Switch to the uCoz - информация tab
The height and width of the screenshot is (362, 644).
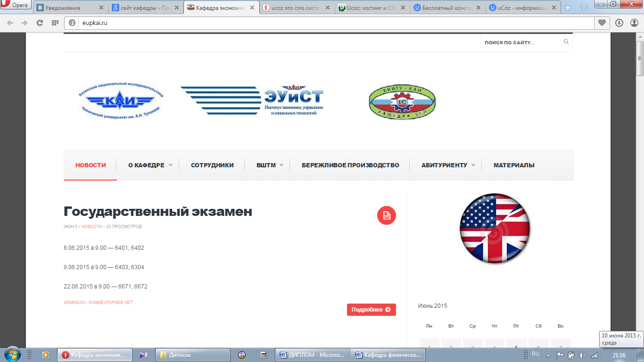click(522, 8)
